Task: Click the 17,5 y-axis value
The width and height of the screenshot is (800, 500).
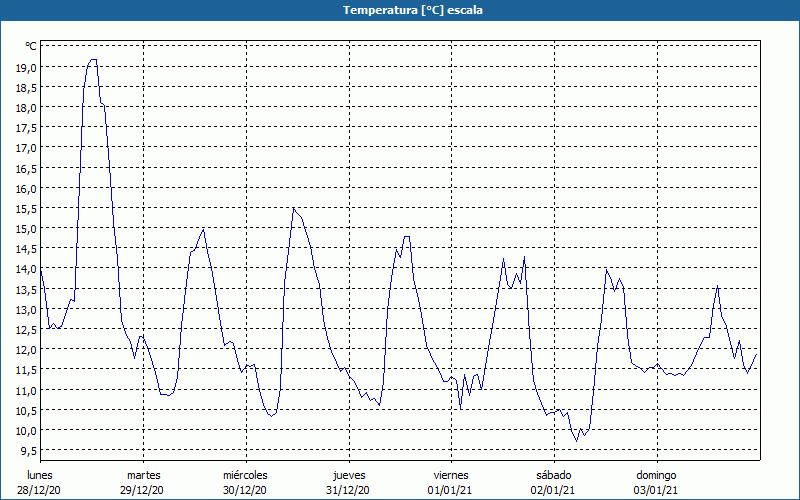Action: pyautogui.click(x=27, y=128)
